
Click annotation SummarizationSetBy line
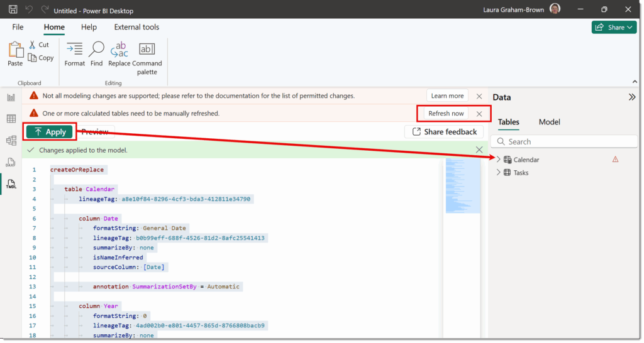click(166, 286)
